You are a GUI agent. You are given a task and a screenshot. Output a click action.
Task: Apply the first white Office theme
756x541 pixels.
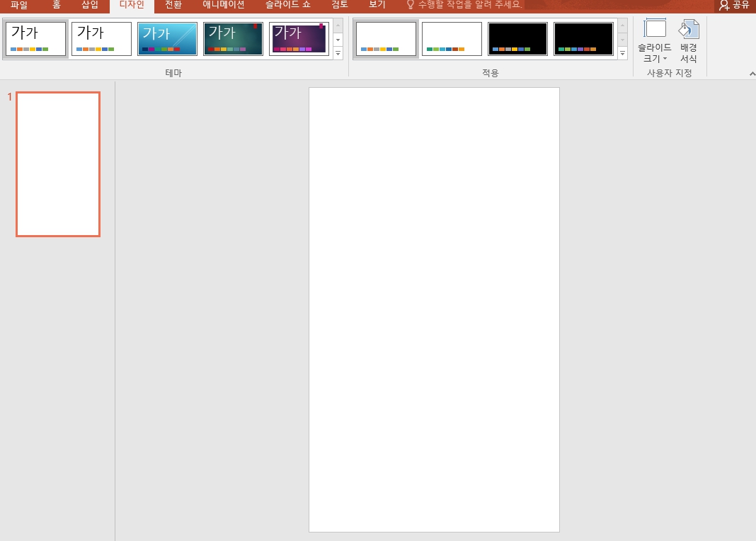click(x=35, y=38)
